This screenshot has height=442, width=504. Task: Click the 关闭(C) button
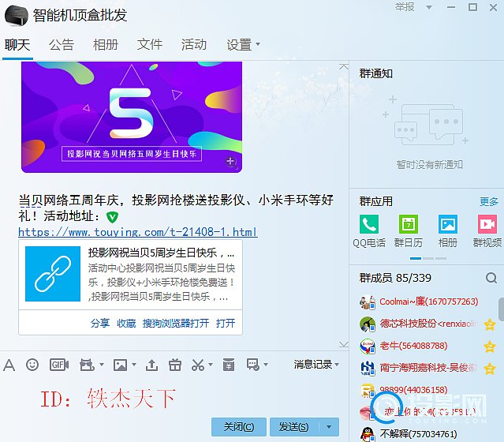click(239, 427)
